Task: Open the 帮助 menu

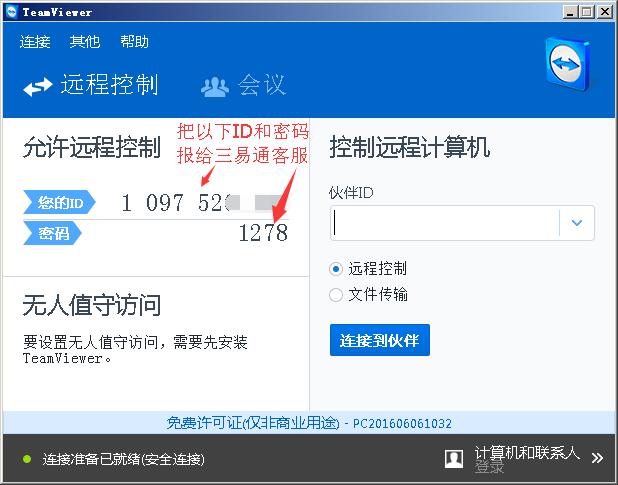Action: (134, 42)
